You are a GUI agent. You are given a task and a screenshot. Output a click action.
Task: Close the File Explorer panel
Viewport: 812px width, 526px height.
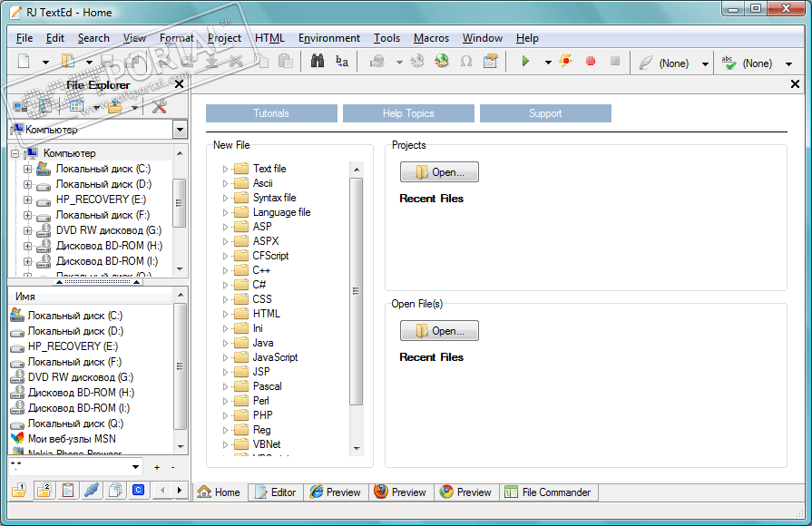coord(179,84)
